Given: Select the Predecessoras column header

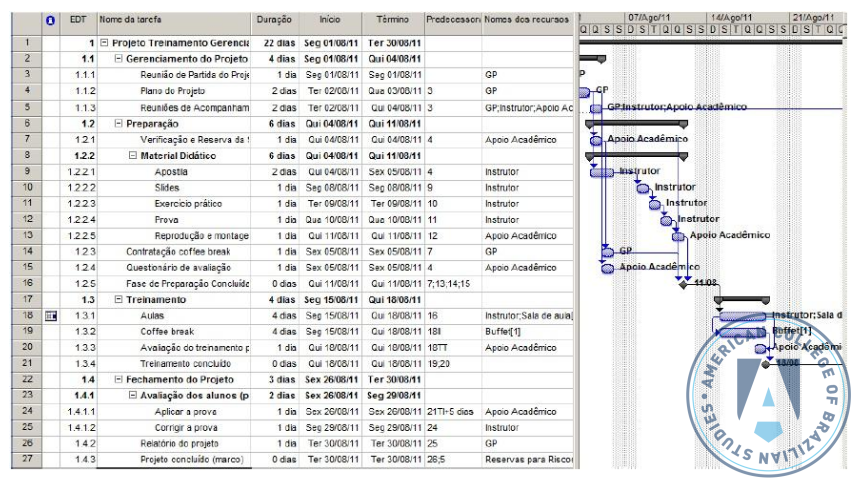Looking at the screenshot, I should [x=453, y=24].
